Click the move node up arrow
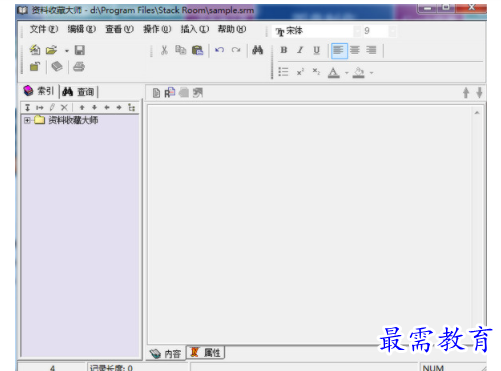Screen dimensions: 501x371 point(82,107)
